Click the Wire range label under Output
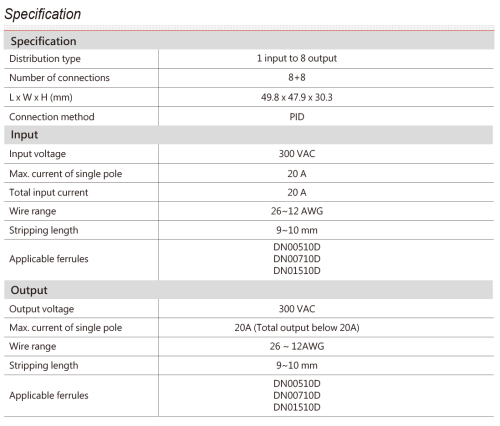 pos(33,346)
